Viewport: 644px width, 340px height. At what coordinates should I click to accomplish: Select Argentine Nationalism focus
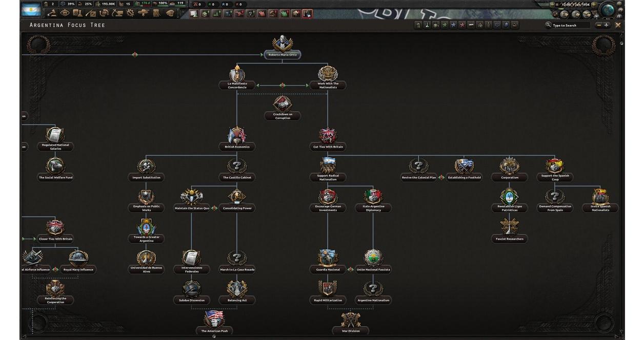click(373, 293)
